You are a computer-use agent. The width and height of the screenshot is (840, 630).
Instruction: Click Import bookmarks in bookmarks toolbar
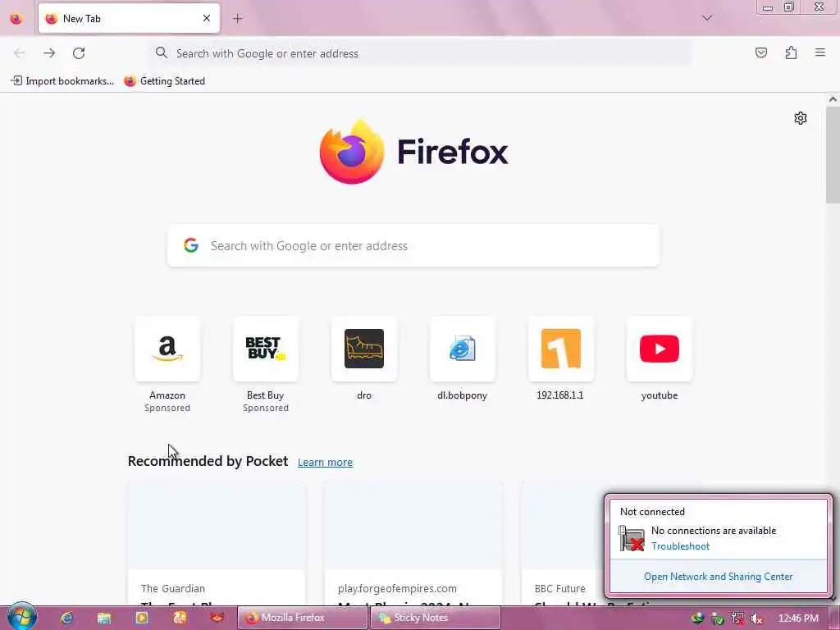[62, 81]
